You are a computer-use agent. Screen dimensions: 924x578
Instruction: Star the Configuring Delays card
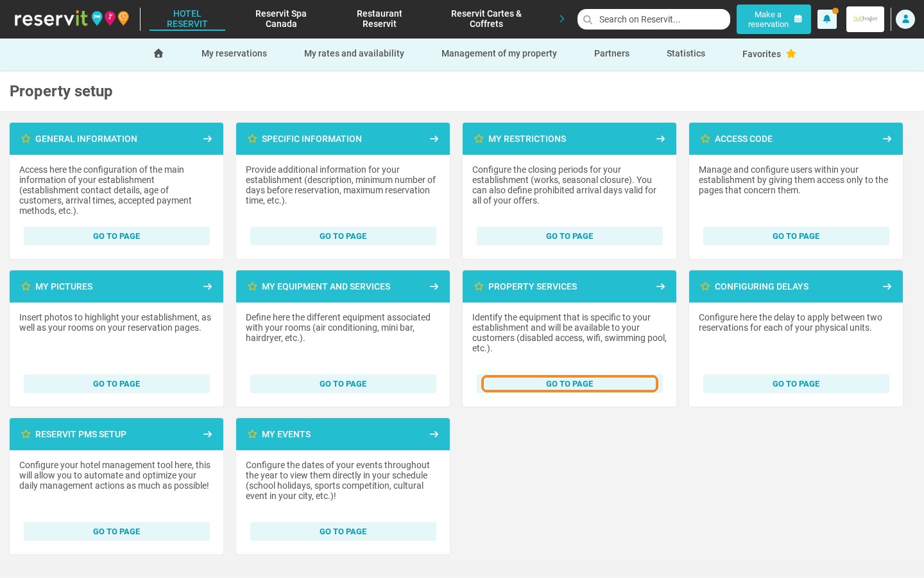[705, 286]
